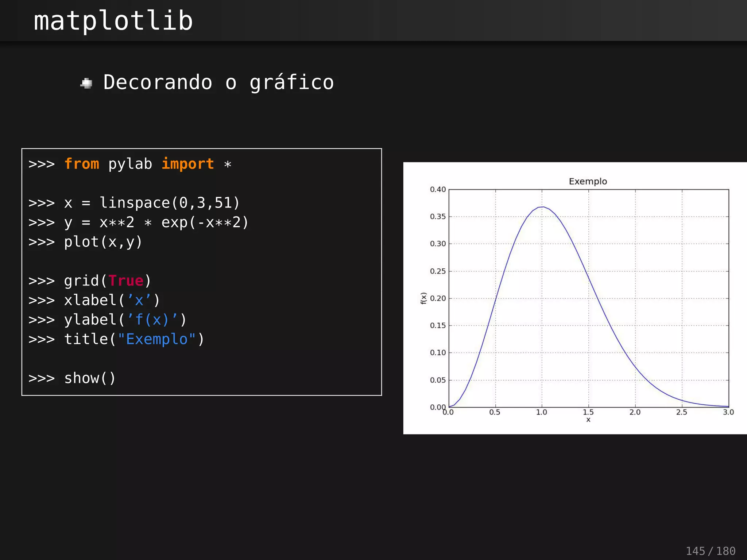The image size is (747, 560).
Task: Click the x-axis tick '3.0'
Action: click(x=728, y=412)
